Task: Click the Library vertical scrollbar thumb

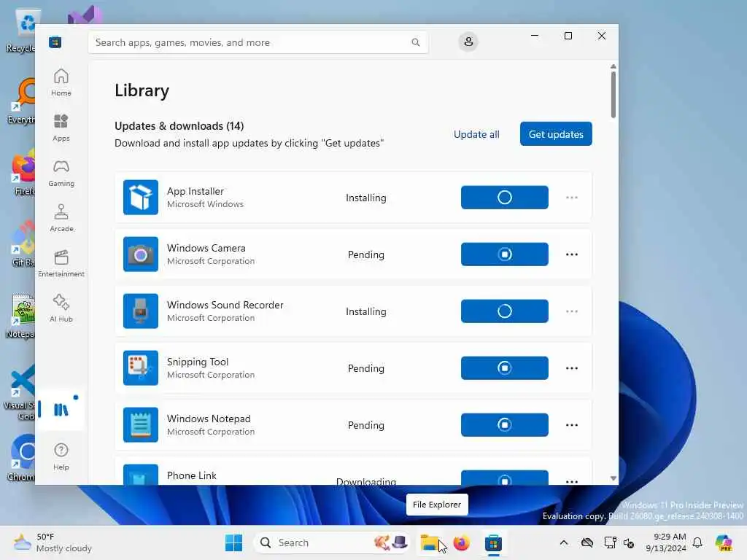Action: (613, 94)
